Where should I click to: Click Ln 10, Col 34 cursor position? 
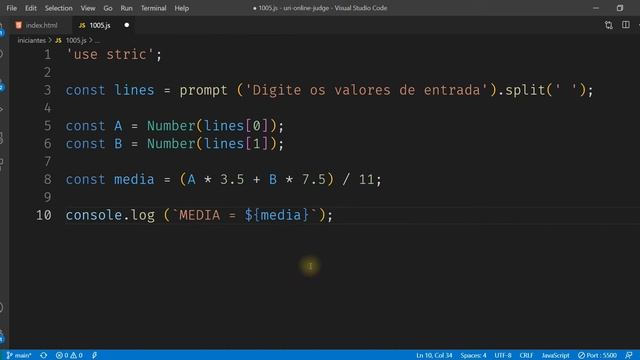coord(434,355)
